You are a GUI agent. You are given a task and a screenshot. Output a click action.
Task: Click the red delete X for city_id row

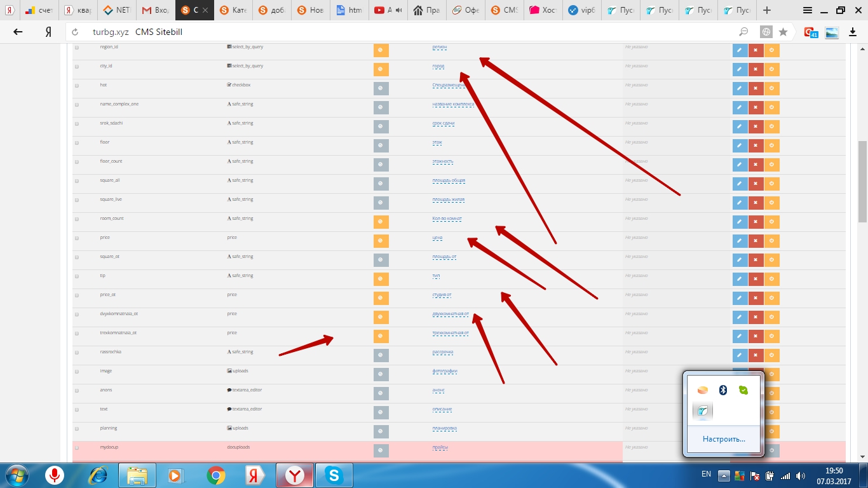pyautogui.click(x=756, y=69)
